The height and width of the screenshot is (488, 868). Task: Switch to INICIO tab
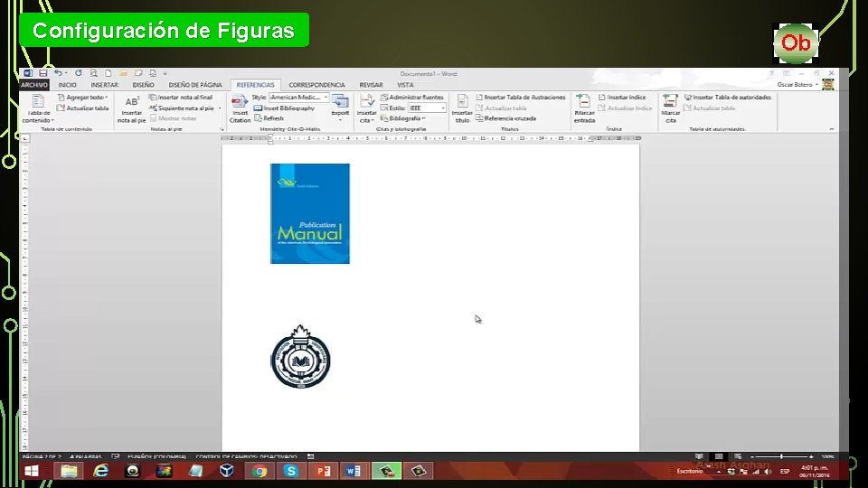[x=68, y=85]
